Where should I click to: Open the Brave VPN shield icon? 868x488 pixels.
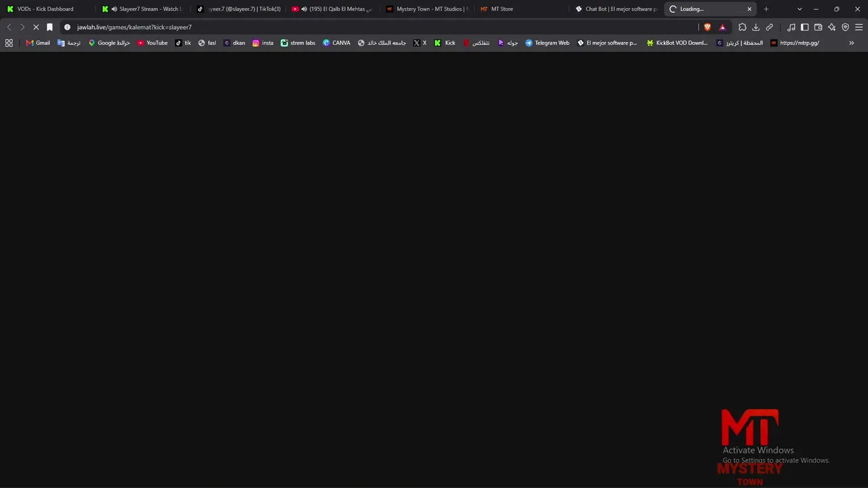coord(845,27)
